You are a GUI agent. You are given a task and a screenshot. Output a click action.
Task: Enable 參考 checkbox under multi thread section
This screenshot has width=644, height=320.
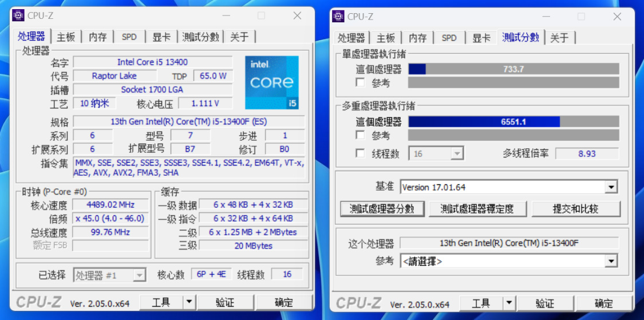[x=360, y=135]
